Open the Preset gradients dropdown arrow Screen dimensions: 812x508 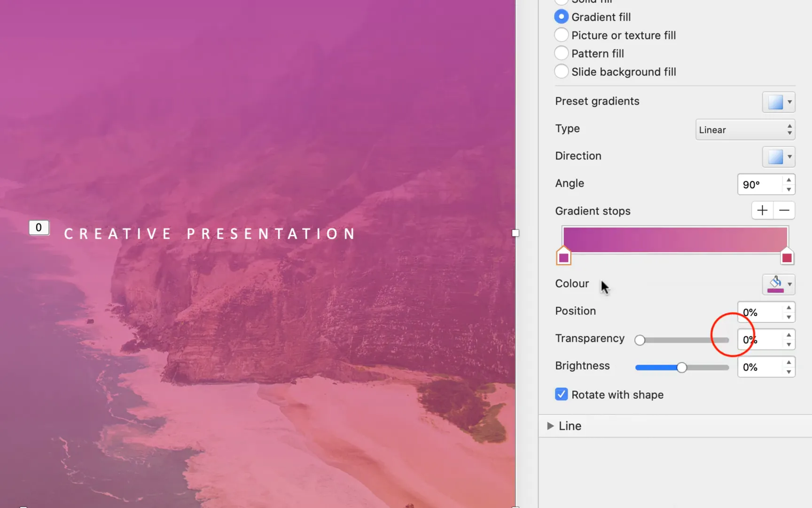point(789,102)
